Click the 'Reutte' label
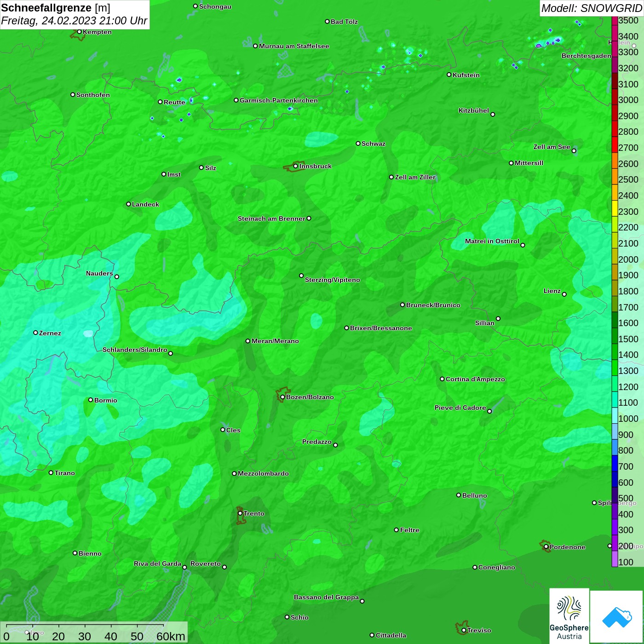The height and width of the screenshot is (644, 644). (174, 102)
